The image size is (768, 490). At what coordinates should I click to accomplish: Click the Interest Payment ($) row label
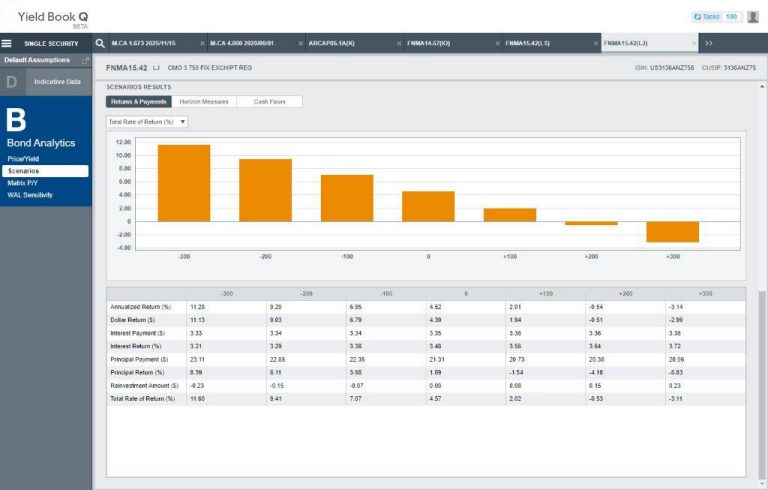coord(138,333)
